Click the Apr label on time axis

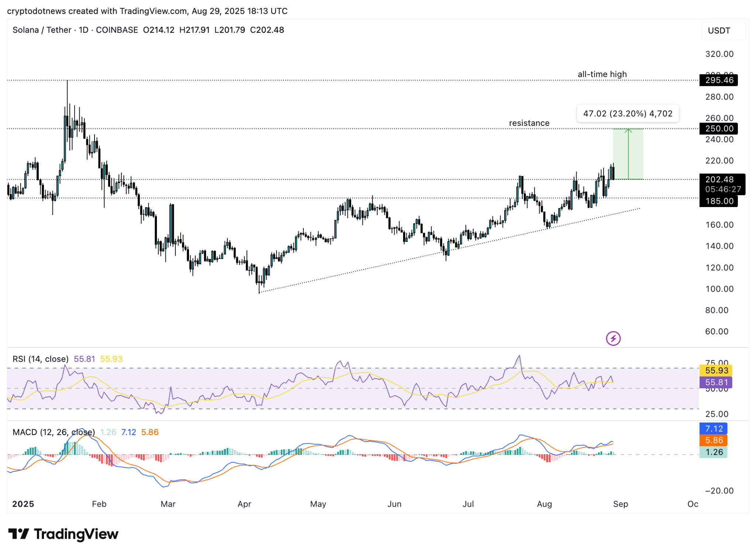(x=244, y=504)
